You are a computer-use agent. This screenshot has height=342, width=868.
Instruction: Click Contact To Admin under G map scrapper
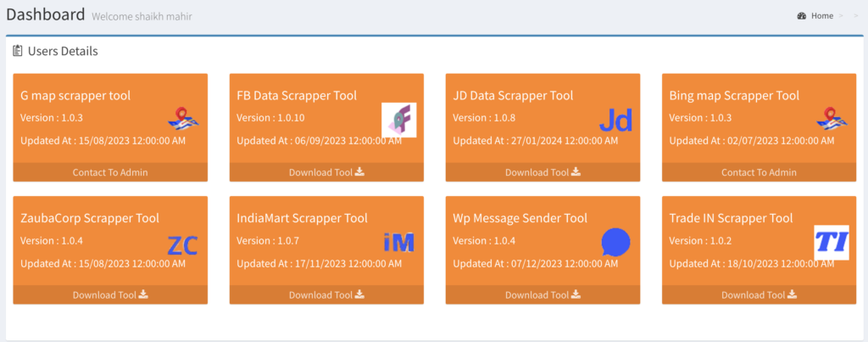pos(110,172)
